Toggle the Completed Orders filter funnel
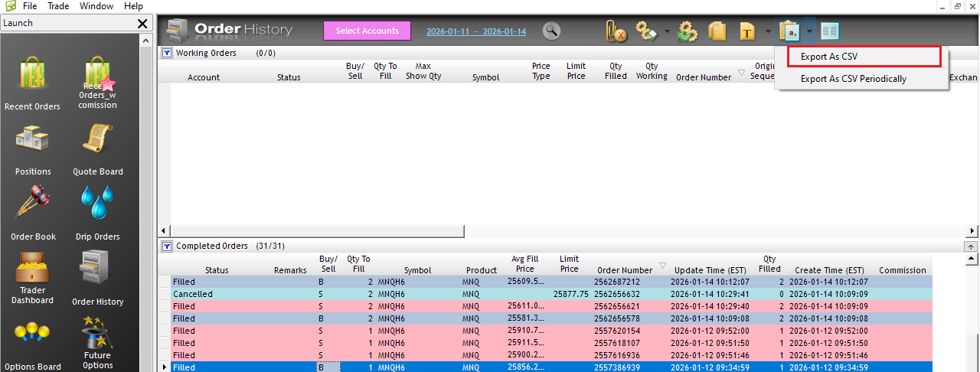 [x=167, y=246]
